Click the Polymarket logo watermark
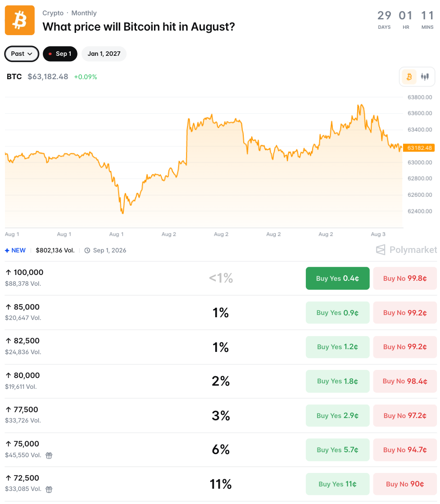The height and width of the screenshot is (504, 440). pos(406,250)
